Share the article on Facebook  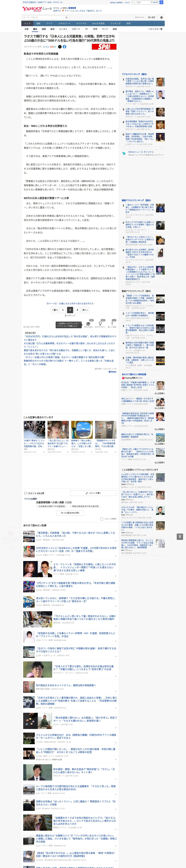tap(64, 47)
